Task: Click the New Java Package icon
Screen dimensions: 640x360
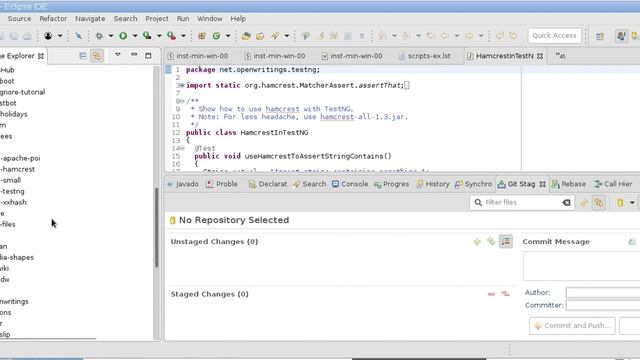Action: (x=202, y=36)
